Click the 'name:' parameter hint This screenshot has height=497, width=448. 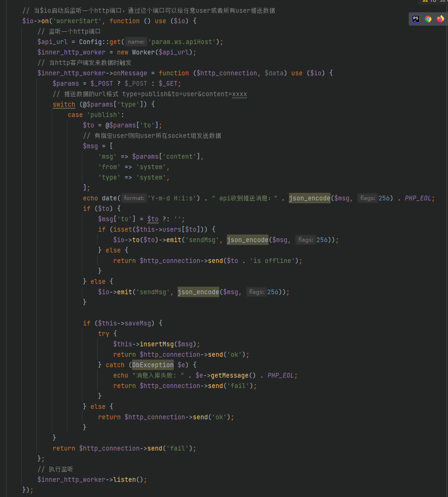[136, 42]
